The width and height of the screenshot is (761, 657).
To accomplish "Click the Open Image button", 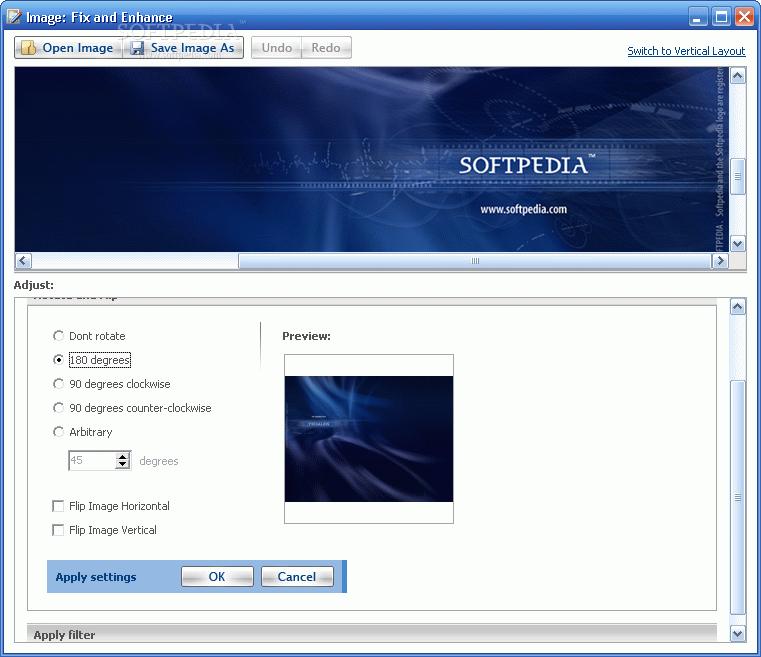I will (x=67, y=48).
